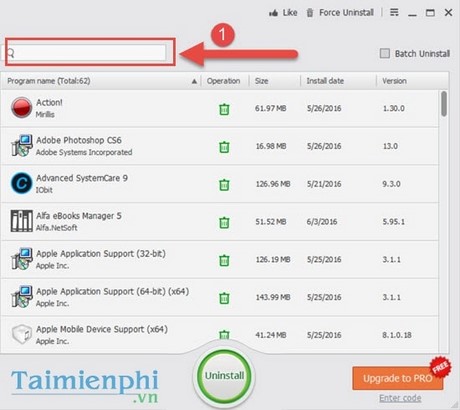This screenshot has height=410, width=460.
Task: Sort list by Version column
Action: click(394, 81)
